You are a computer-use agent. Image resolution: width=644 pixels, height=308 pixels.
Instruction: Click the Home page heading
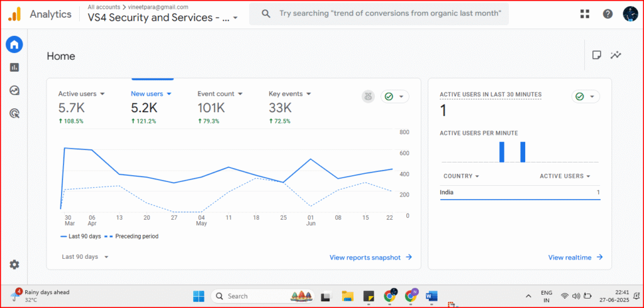pos(61,56)
